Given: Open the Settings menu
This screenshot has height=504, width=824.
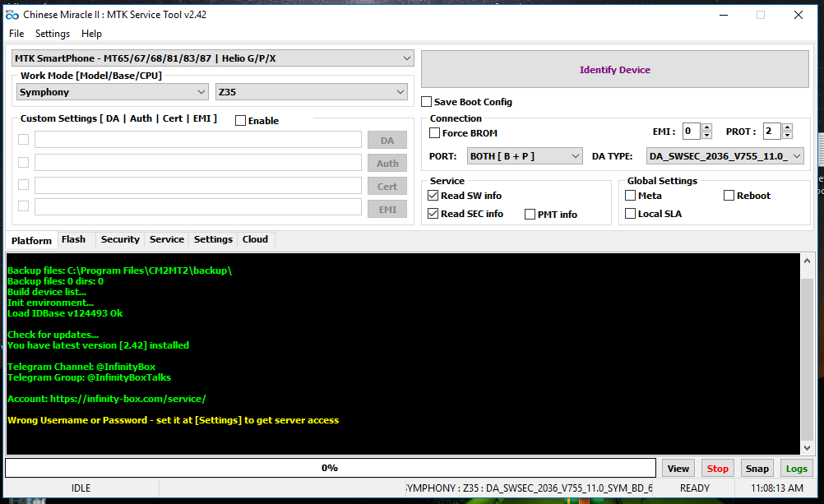Looking at the screenshot, I should 53,34.
